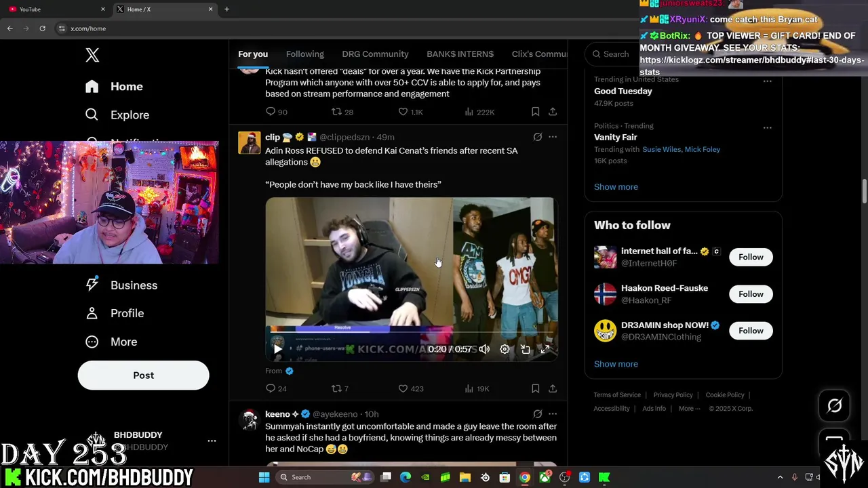
Task: Open Google Chrome from the taskbar
Action: coord(524,477)
